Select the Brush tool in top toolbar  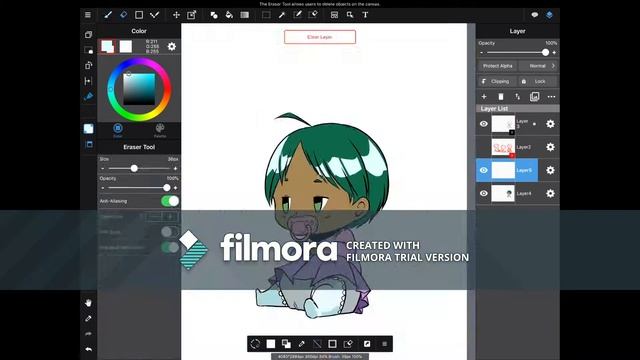pyautogui.click(x=108, y=15)
